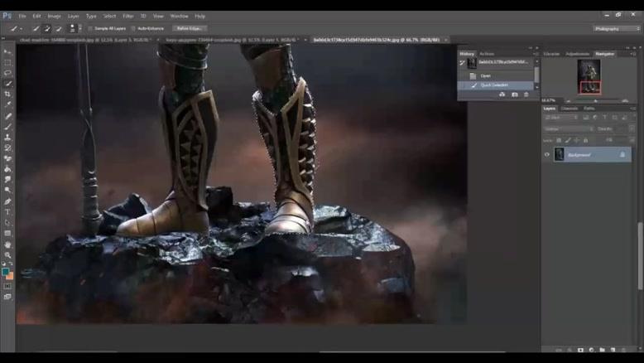Enable Auto-Enhance checkbox
644x363 pixels.
133,28
